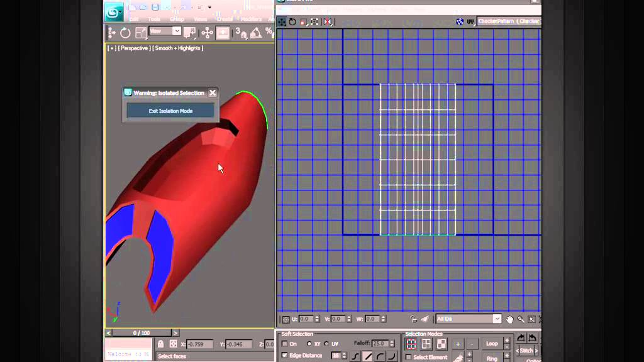Click the Save file icon in quick access toolbar
Image resolution: width=644 pixels, height=362 pixels.
point(155,8)
